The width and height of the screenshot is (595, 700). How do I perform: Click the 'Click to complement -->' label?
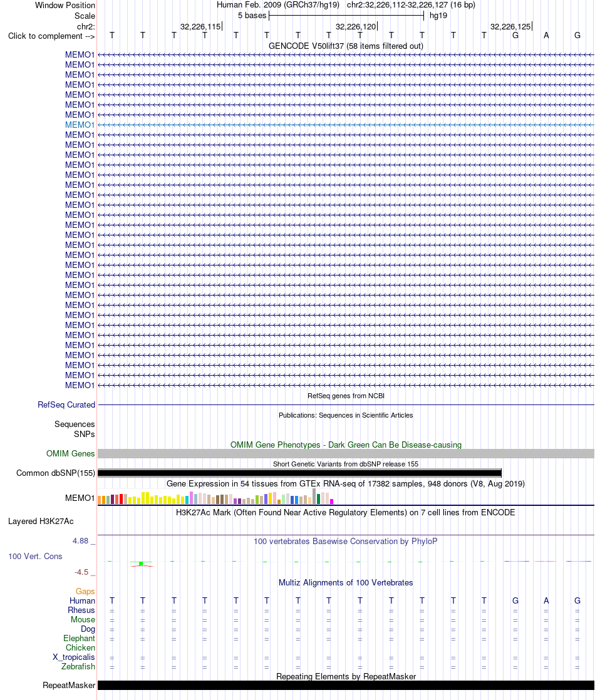click(51, 36)
